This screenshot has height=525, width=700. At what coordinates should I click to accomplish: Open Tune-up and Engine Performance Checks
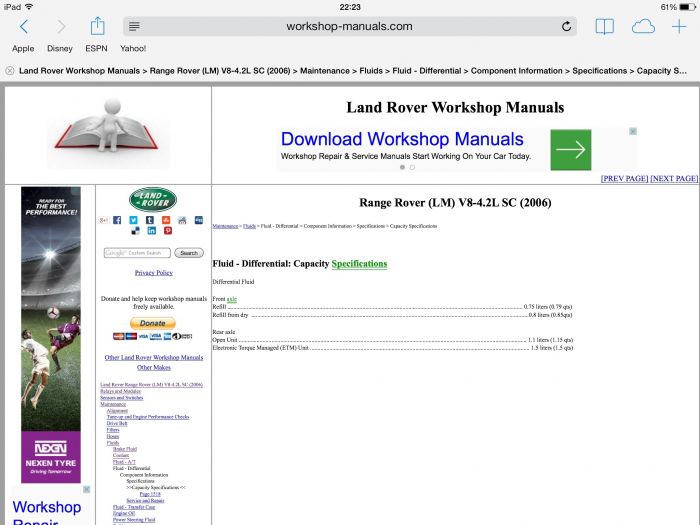(148, 417)
